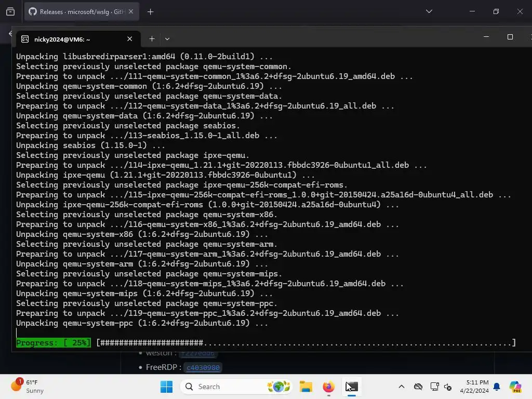Click the hash progress bar

tap(306, 343)
